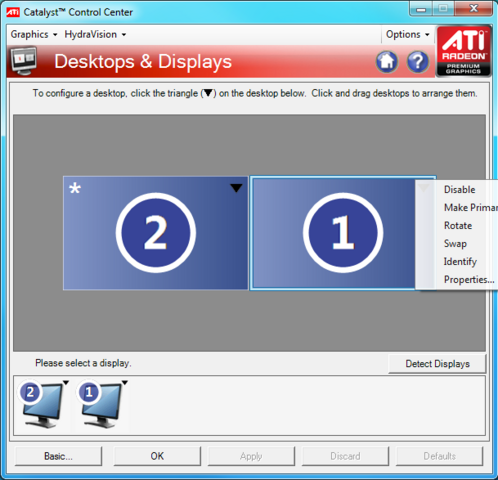Click the Defaults button
Image resolution: width=498 pixels, height=480 pixels.
(439, 456)
